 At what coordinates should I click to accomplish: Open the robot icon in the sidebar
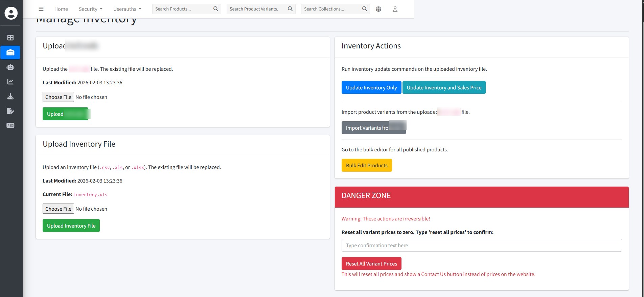coord(10,67)
